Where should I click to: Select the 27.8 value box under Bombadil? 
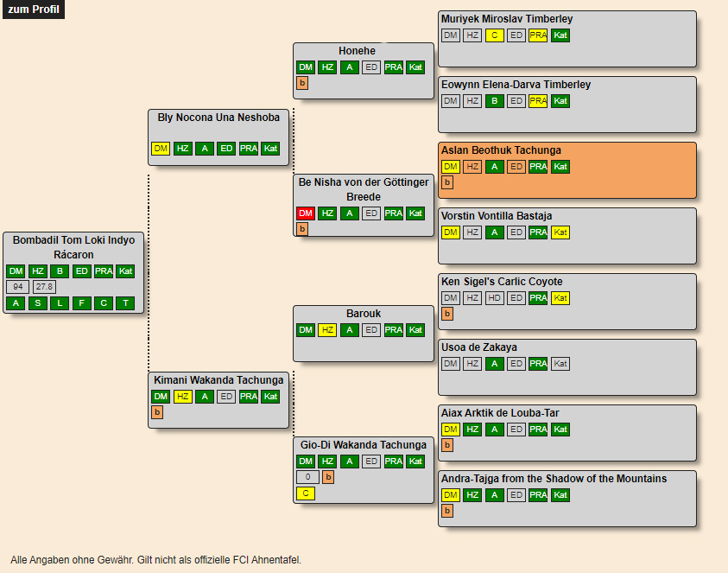tap(44, 287)
